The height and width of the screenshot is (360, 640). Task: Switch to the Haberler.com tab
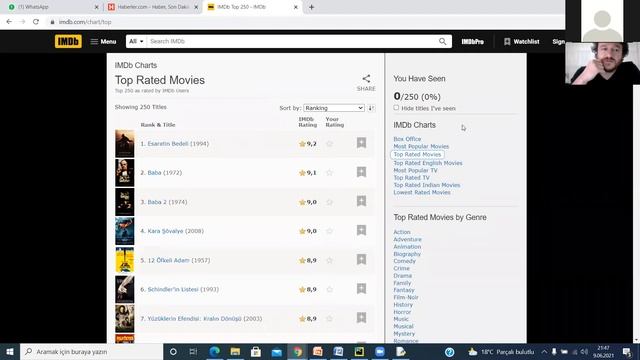(152, 7)
